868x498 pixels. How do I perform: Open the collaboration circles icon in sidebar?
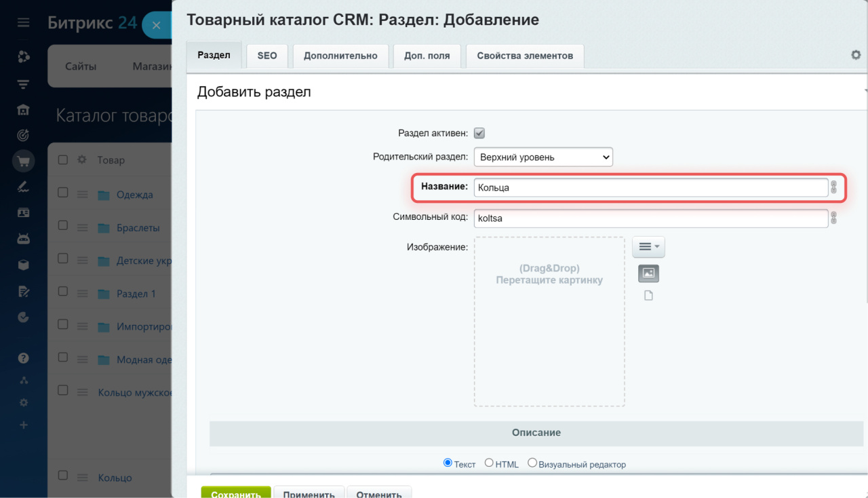pos(24,57)
